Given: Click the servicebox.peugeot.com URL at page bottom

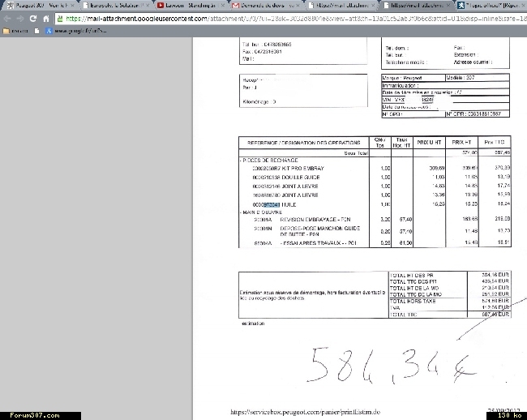Looking at the screenshot, I should pyautogui.click(x=305, y=412).
